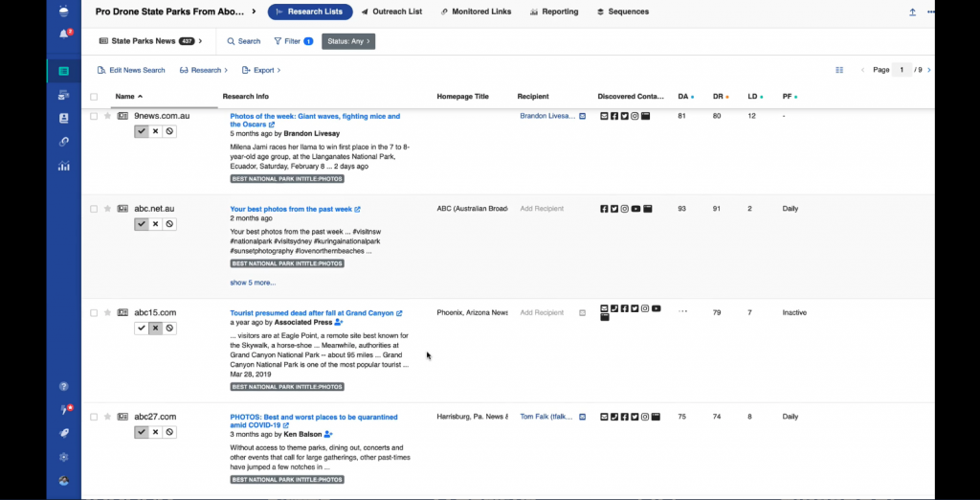Expand the Export menu
The width and height of the screenshot is (980, 500).
(x=261, y=70)
